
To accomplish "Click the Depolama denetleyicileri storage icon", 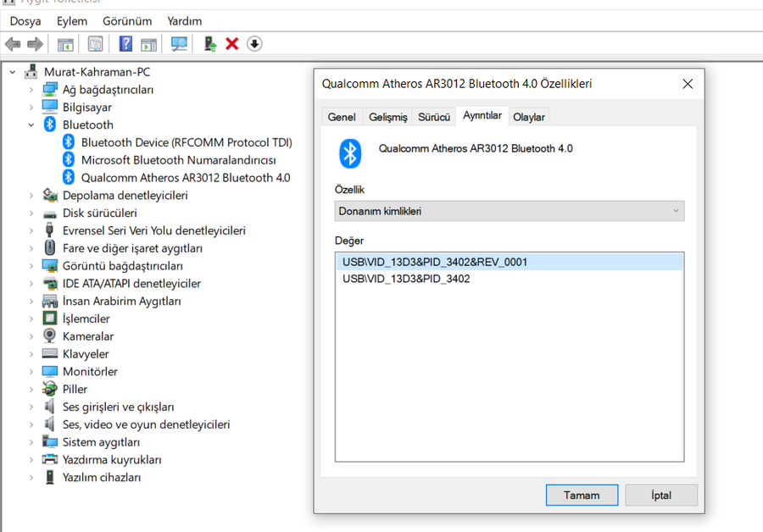I will tap(50, 195).
